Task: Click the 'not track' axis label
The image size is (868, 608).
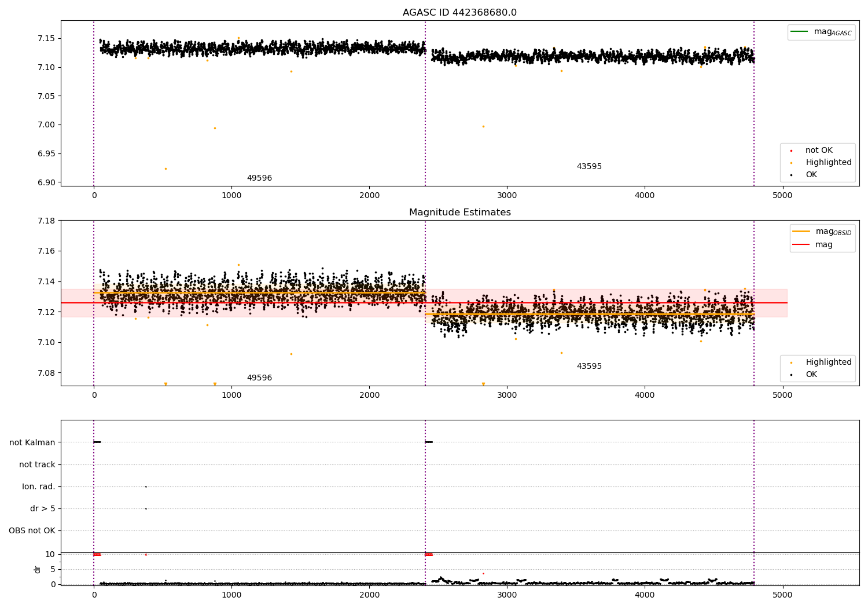Action: tap(37, 464)
